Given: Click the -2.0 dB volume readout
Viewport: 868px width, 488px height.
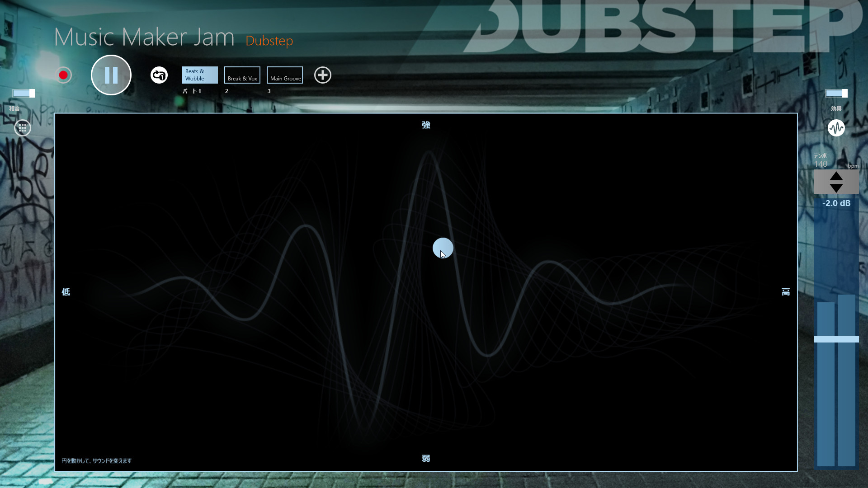Looking at the screenshot, I should coord(836,203).
